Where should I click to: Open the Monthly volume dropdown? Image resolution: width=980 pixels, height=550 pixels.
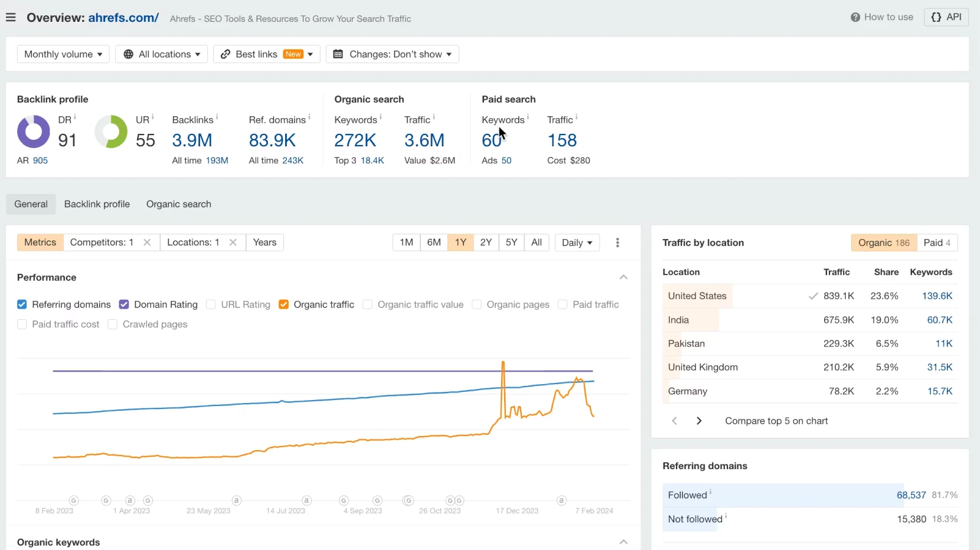click(63, 54)
